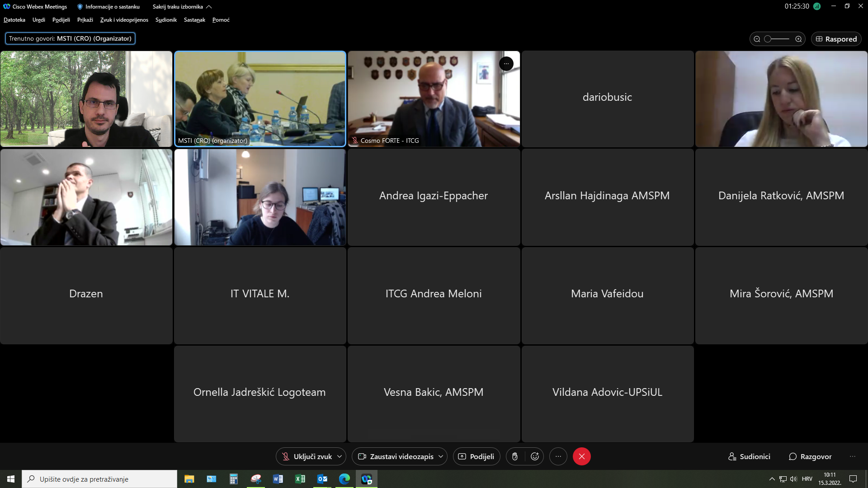Share content with the Podijeli button
The width and height of the screenshot is (868, 488).
coord(476,456)
